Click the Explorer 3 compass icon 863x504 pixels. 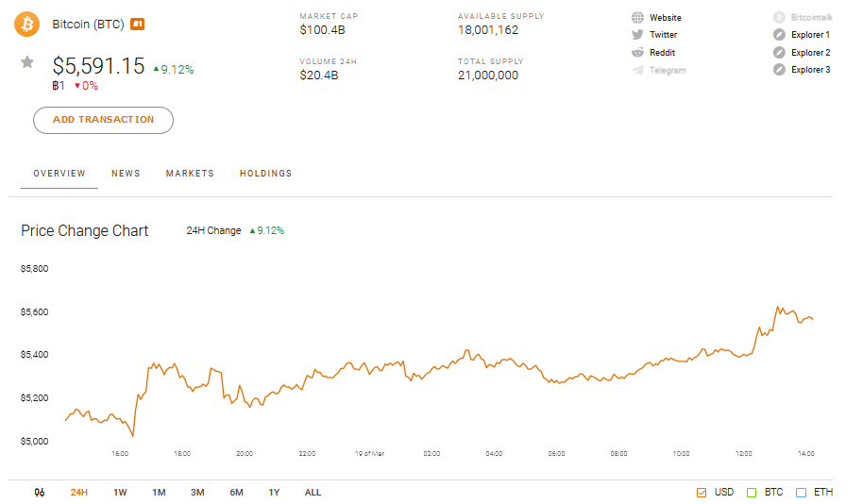[x=779, y=70]
